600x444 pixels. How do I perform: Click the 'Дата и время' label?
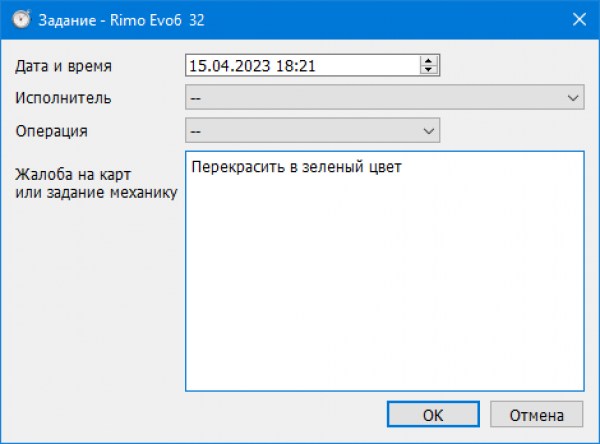[x=64, y=66]
